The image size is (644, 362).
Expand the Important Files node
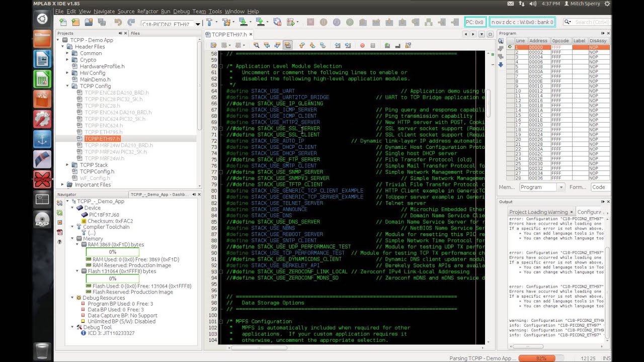pos(63,185)
